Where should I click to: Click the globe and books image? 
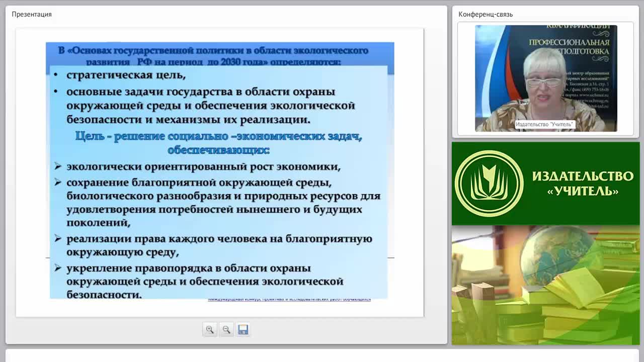tap(545, 285)
